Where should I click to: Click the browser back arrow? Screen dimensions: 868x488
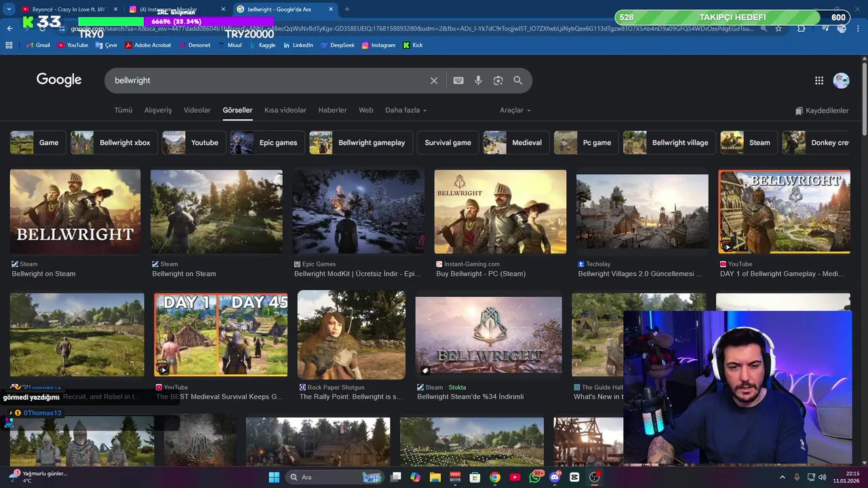tap(9, 28)
